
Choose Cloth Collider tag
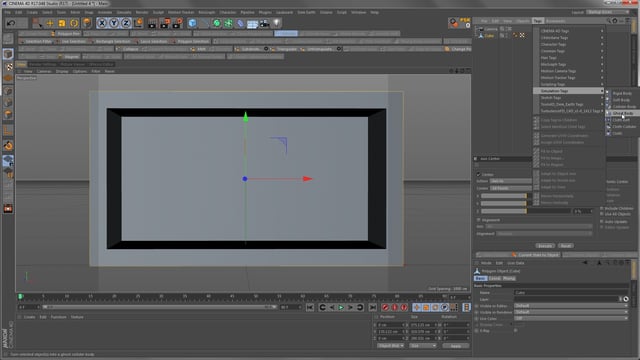[x=623, y=127]
